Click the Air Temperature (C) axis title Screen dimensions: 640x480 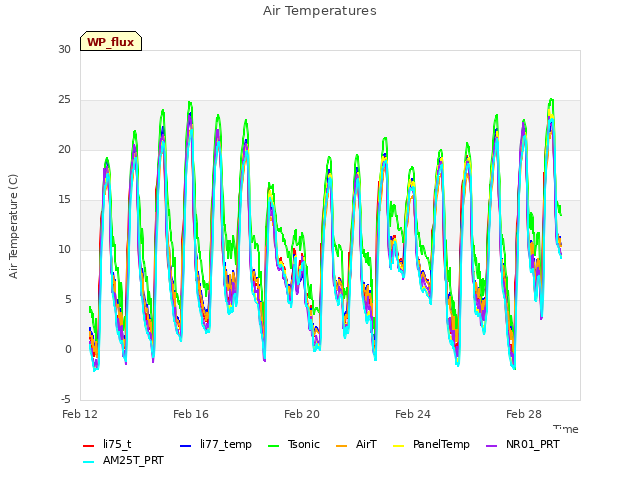(x=13, y=227)
